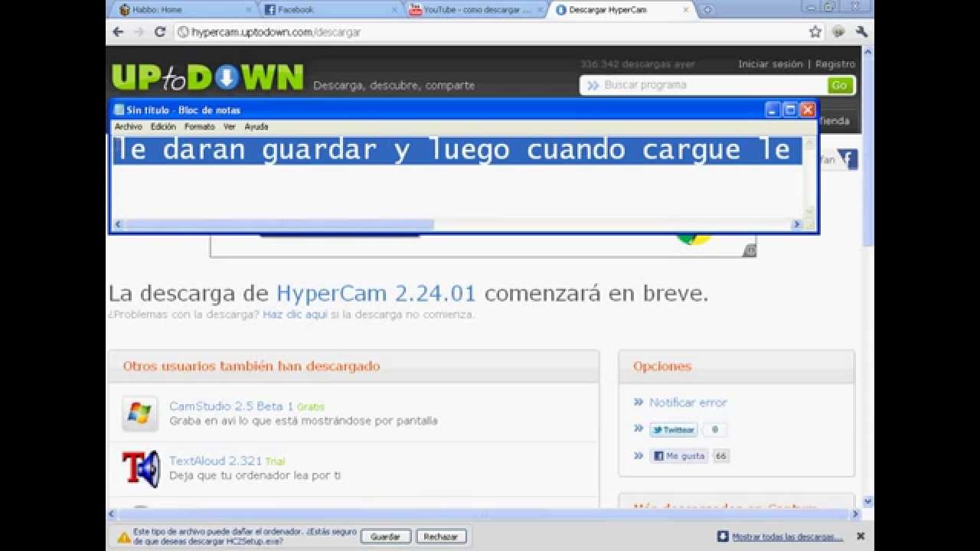Minimize the Bloc de notas window
Viewport: 980px width, 551px height.
(x=773, y=109)
